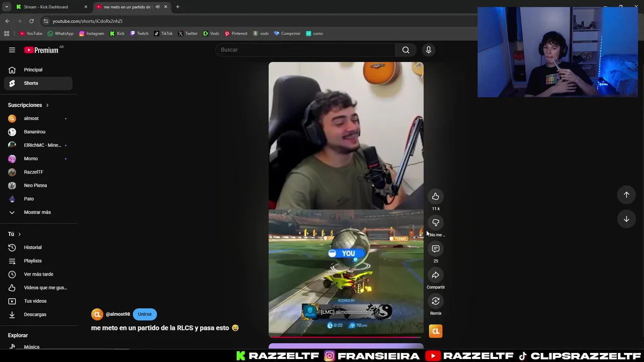Open the YouTube bookmark
This screenshot has width=644, height=362.
(x=31, y=34)
